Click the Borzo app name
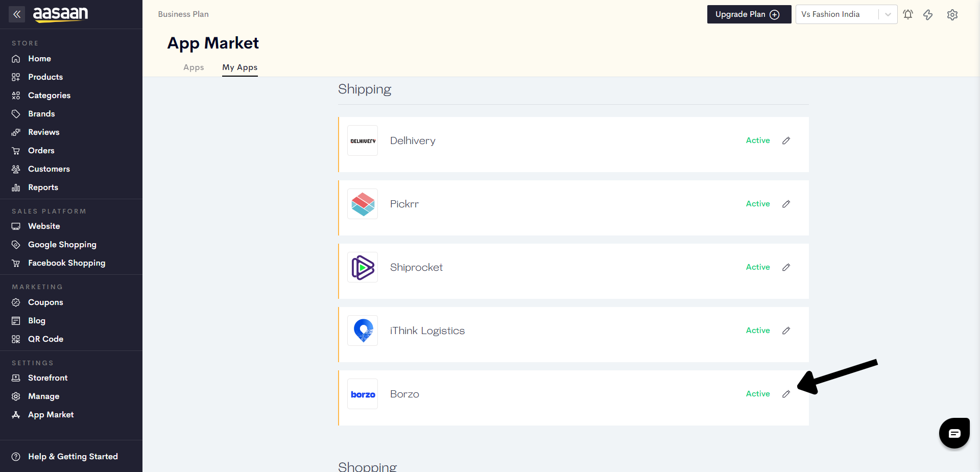980x472 pixels. 404,394
